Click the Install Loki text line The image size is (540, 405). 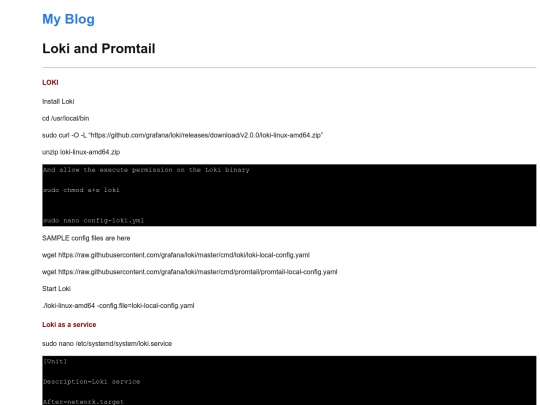point(58,101)
